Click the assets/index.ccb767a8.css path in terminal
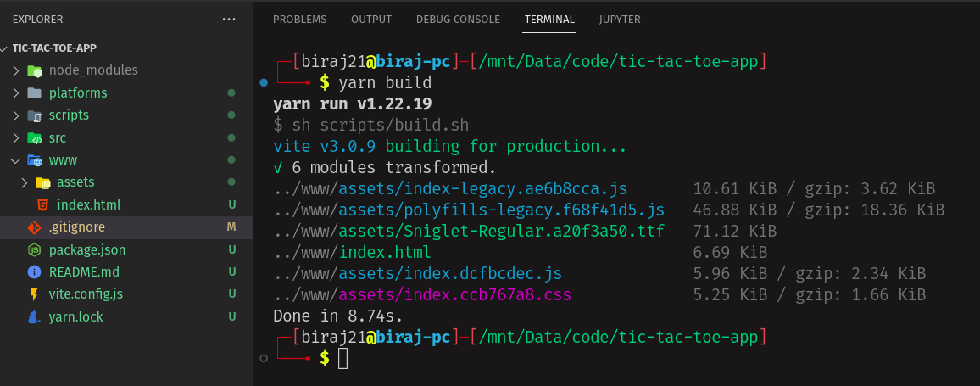980x386 pixels. [454, 294]
